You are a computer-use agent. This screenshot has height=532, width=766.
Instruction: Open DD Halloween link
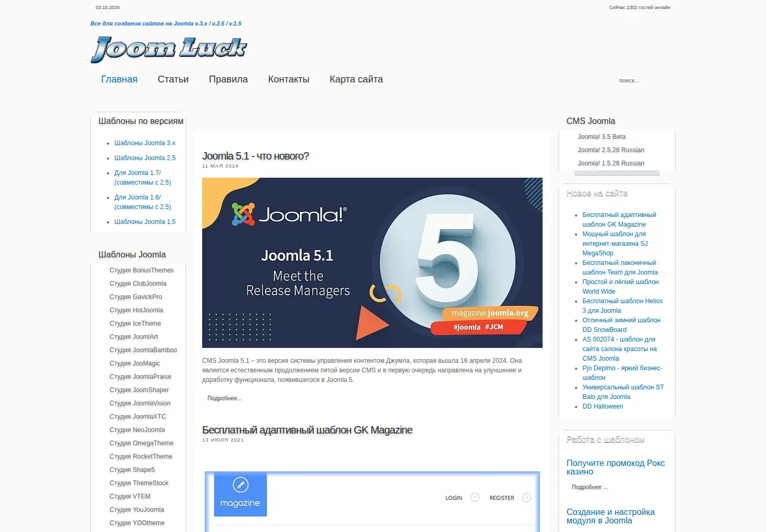(x=603, y=406)
